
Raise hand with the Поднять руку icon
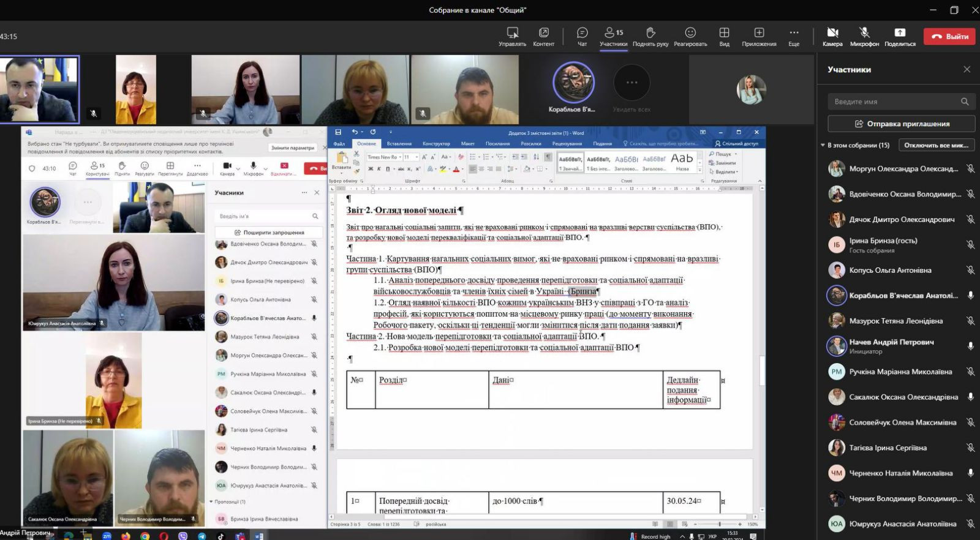(650, 36)
